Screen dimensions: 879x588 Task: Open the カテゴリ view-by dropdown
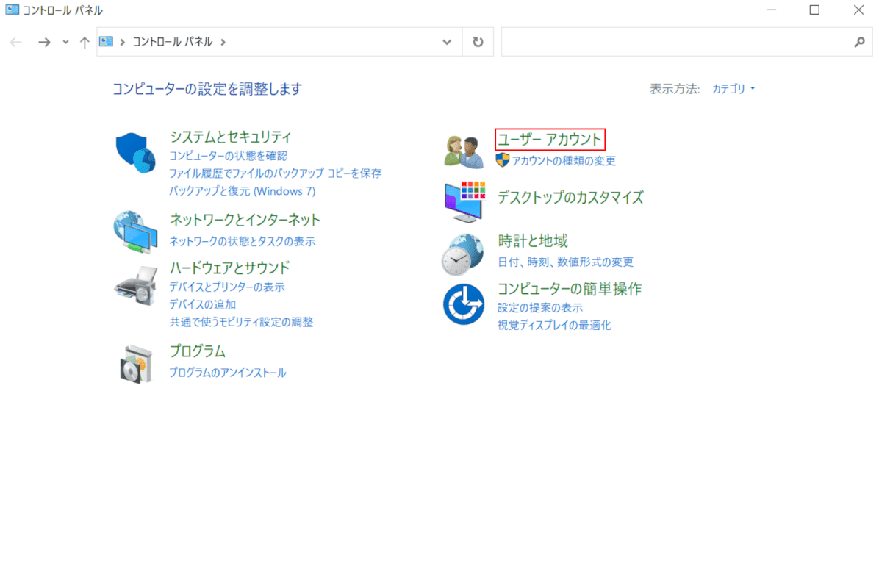(x=733, y=88)
